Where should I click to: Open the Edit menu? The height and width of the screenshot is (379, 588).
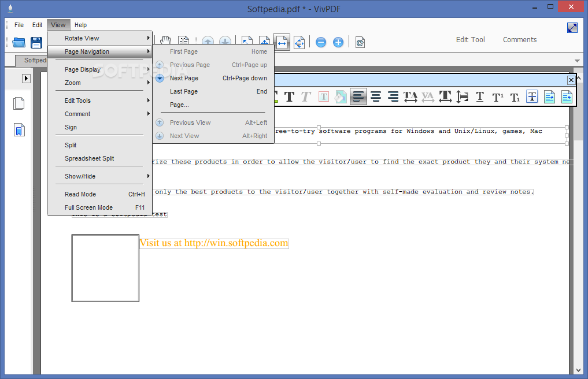37,25
